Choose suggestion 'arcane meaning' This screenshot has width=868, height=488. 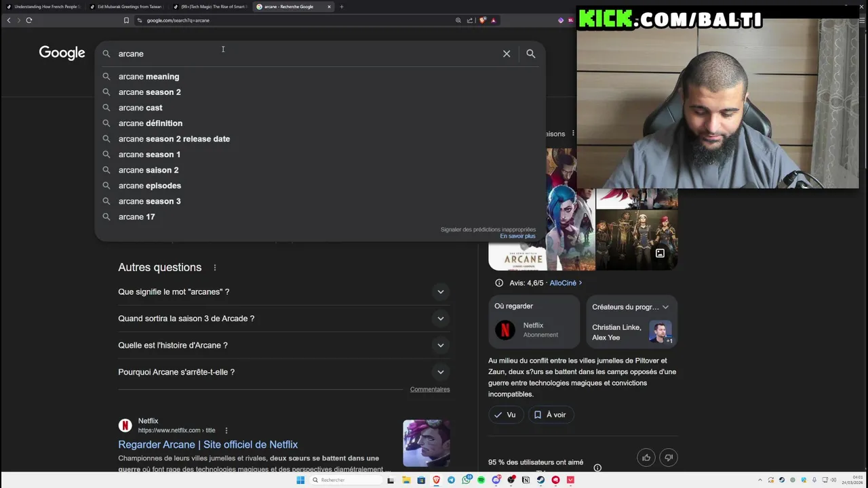pos(319,77)
